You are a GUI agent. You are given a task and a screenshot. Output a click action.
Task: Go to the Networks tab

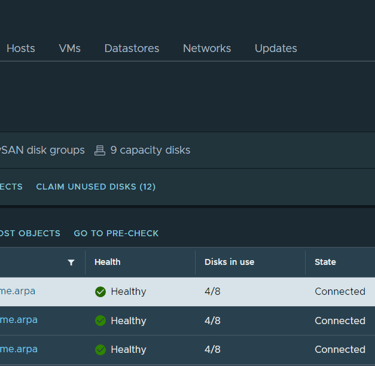pyautogui.click(x=207, y=48)
